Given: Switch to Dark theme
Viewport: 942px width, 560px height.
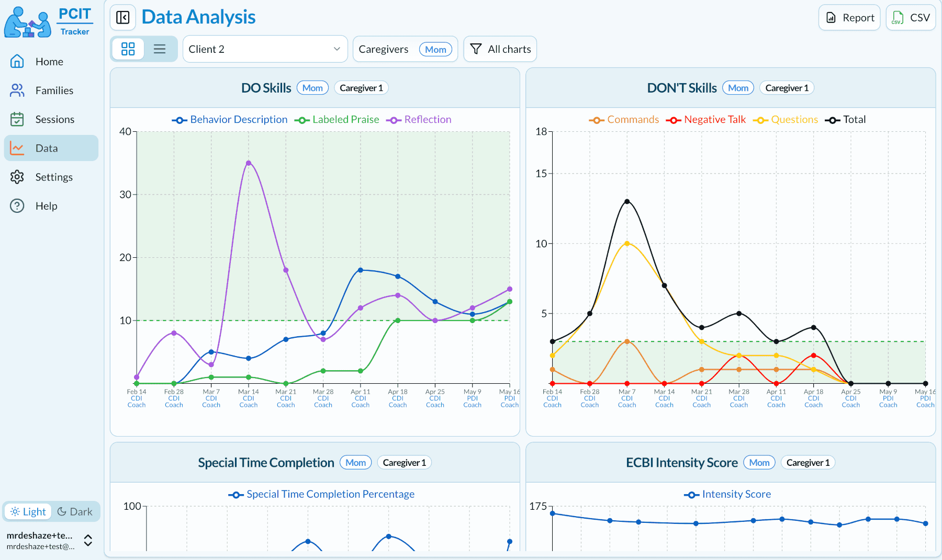Looking at the screenshot, I should point(75,511).
